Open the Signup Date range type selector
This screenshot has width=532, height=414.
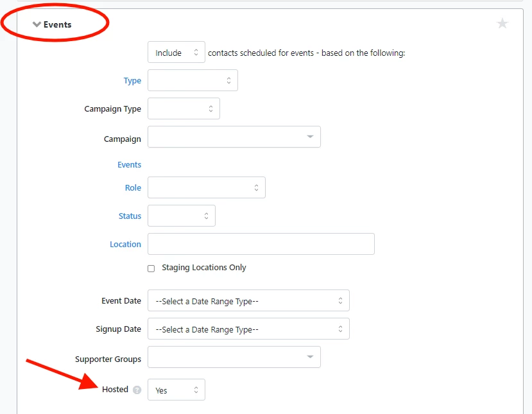[x=248, y=329]
